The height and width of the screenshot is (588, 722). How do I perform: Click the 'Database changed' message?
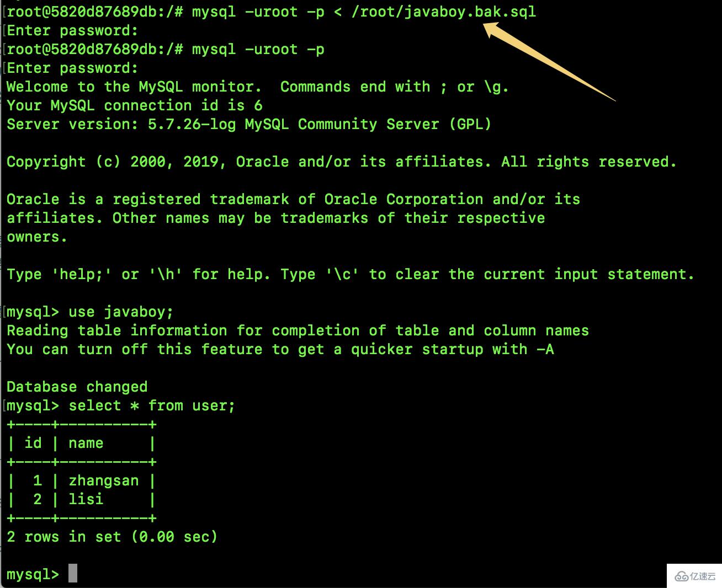click(x=77, y=387)
